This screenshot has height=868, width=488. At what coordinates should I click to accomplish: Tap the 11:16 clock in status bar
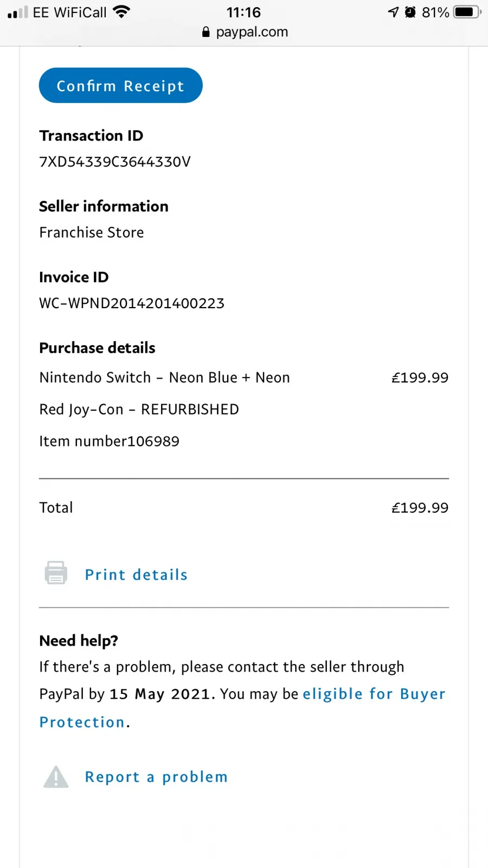(x=243, y=12)
